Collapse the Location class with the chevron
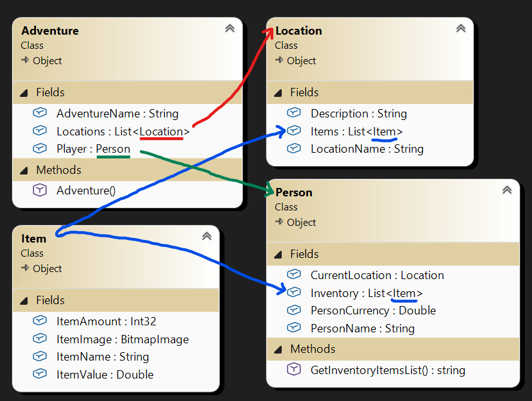This screenshot has height=401, width=532. (x=461, y=28)
